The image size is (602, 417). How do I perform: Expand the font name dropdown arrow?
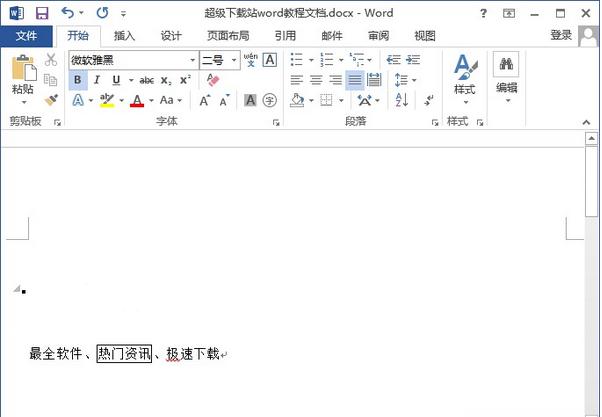click(193, 60)
